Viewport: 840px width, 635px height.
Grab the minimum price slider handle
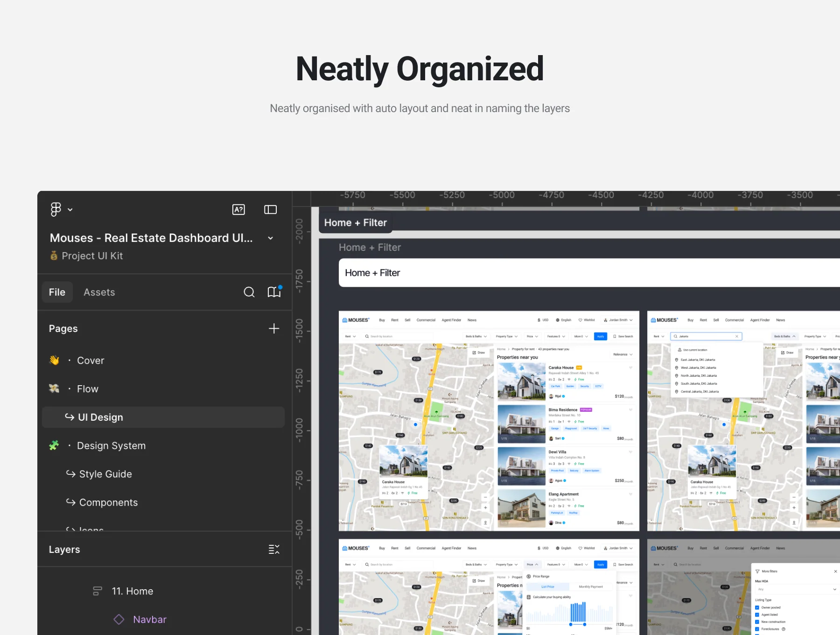[x=571, y=624]
